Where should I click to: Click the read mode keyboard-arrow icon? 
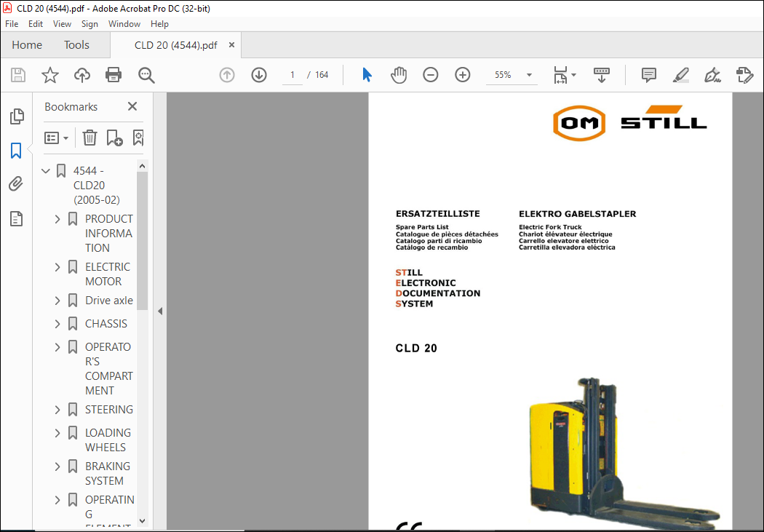point(602,75)
